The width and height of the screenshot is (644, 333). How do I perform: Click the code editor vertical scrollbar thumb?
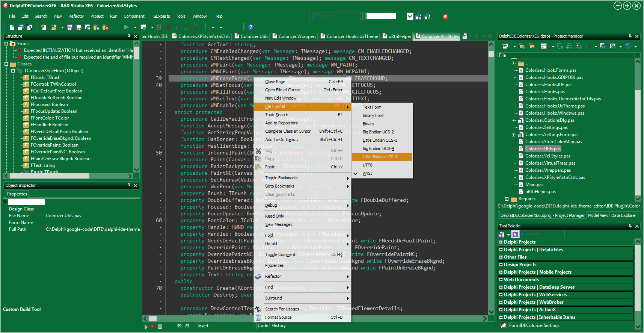[x=491, y=54]
